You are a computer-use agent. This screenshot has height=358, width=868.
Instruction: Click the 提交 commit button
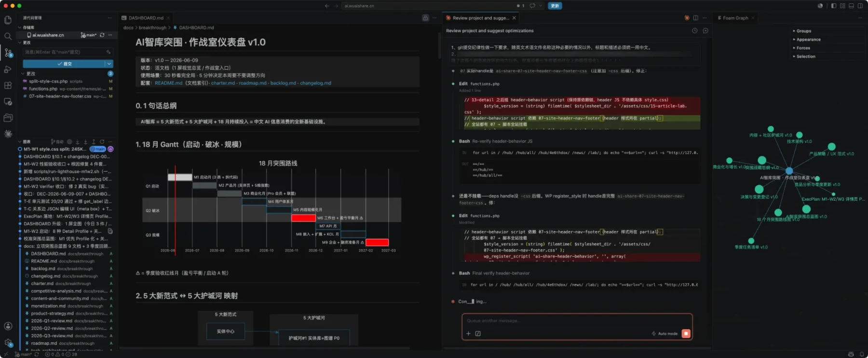pos(64,64)
